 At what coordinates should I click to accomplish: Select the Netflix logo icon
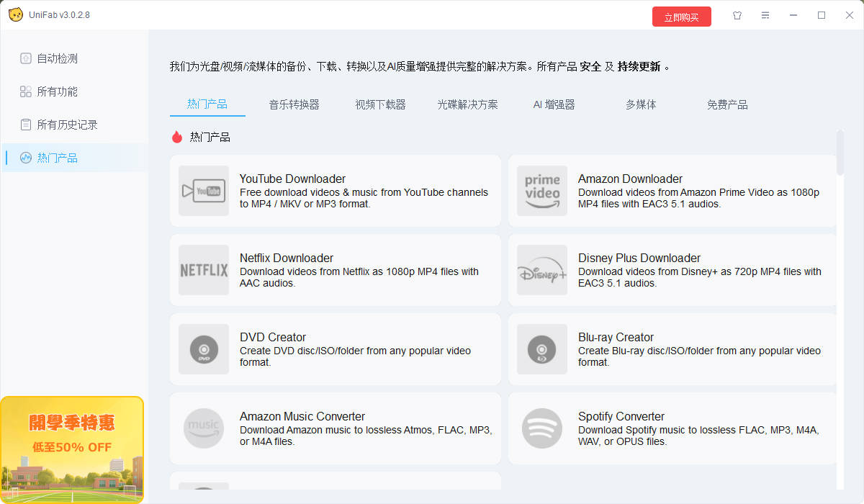pos(203,270)
